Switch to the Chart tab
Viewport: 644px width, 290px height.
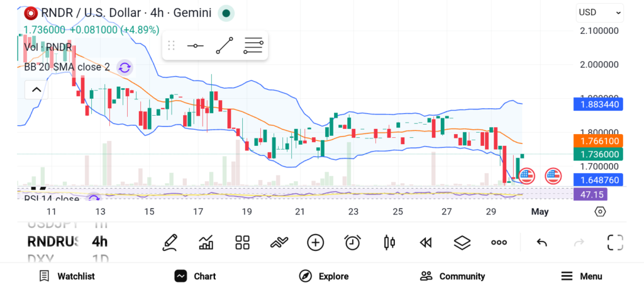[195, 276]
